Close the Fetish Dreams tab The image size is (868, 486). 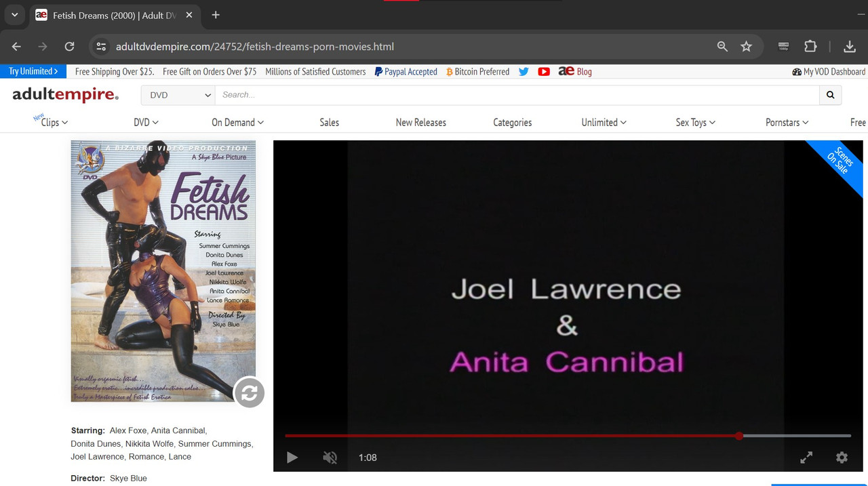189,15
